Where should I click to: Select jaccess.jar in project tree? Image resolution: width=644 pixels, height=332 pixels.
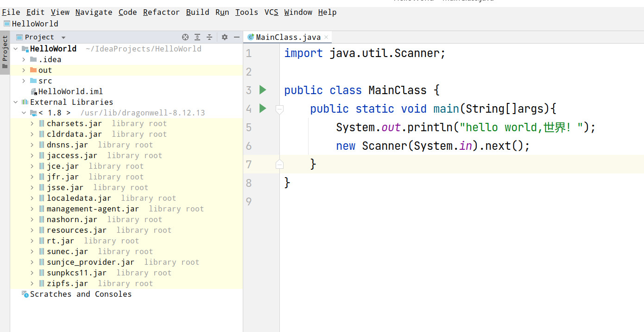click(72, 155)
